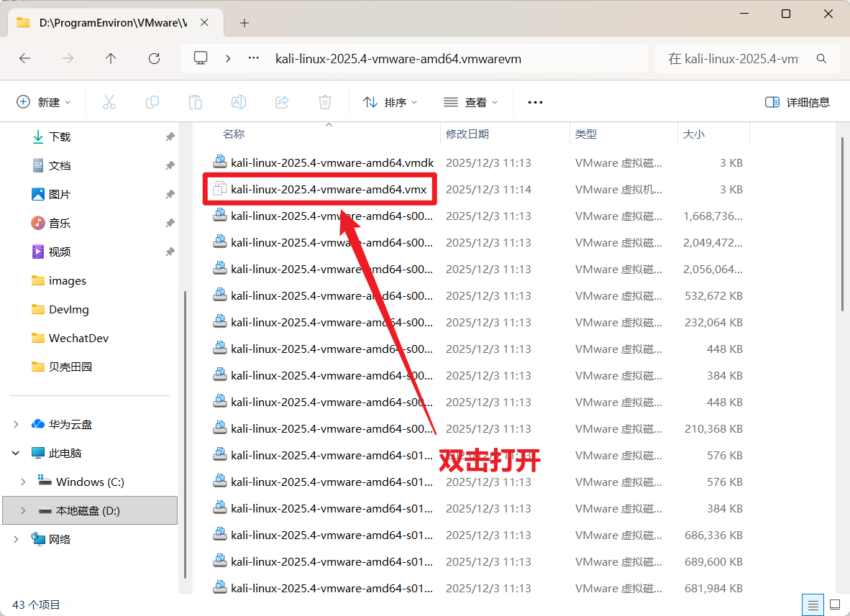Image resolution: width=850 pixels, height=616 pixels.
Task: Click the vmdk file's disk icon
Action: coord(219,162)
